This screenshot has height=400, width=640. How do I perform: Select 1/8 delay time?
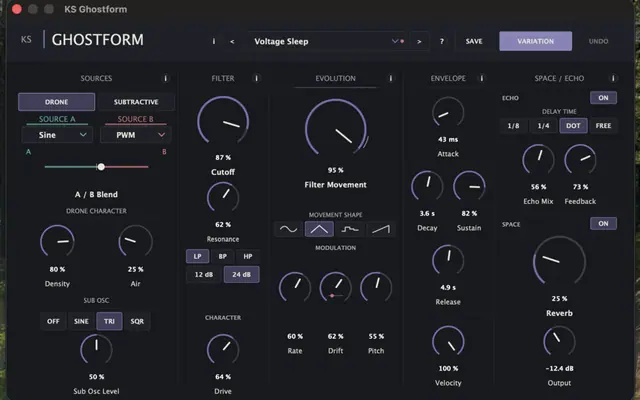point(513,126)
